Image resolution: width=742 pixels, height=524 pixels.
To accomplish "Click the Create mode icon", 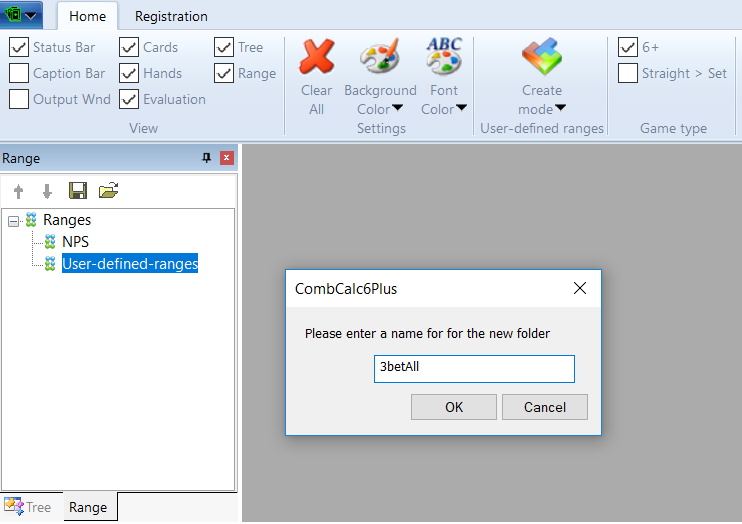I will (x=541, y=58).
